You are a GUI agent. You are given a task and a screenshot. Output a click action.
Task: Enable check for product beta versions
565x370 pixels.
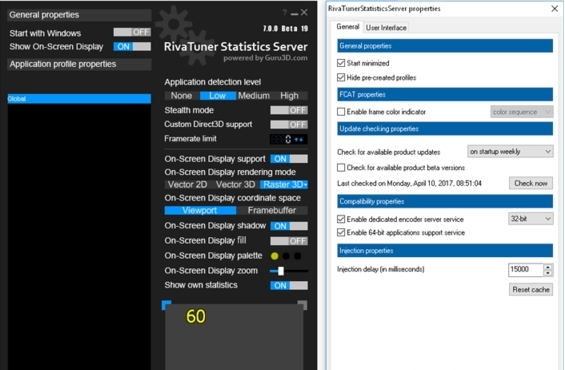coord(341,168)
